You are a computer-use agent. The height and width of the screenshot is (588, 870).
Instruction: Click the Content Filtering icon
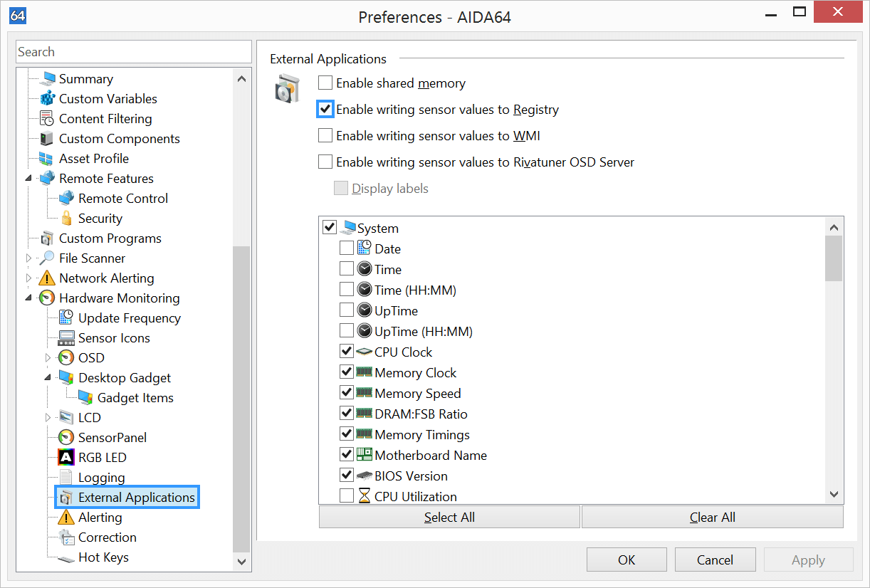click(x=48, y=119)
